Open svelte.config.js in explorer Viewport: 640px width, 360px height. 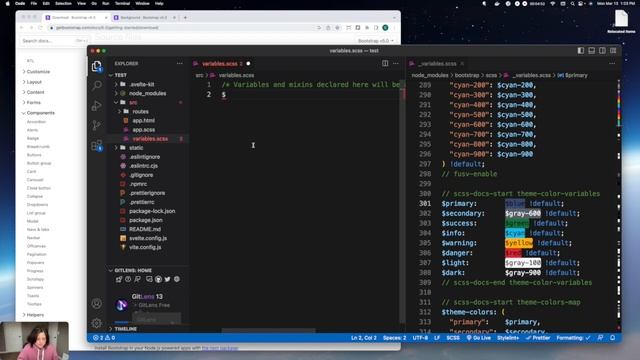click(x=148, y=238)
